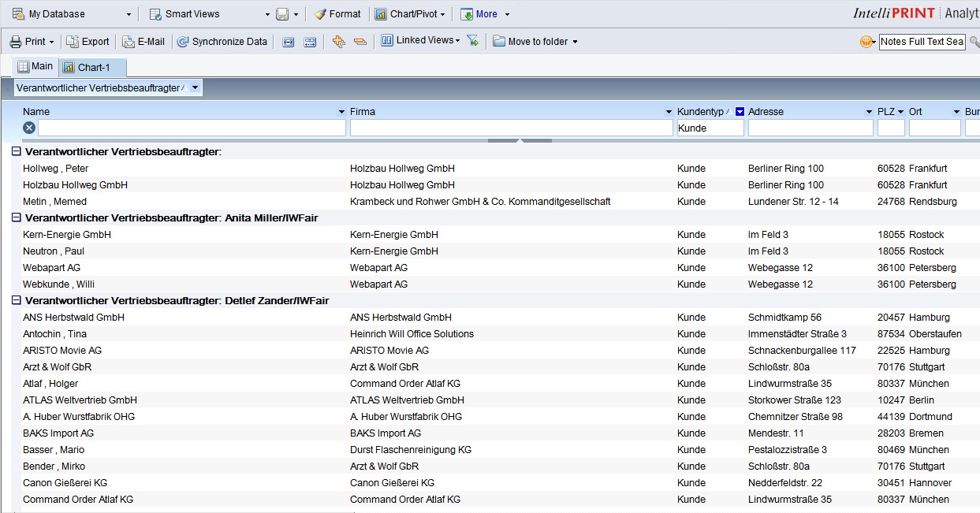
Task: Open the Name column dropdown arrow
Action: point(341,112)
